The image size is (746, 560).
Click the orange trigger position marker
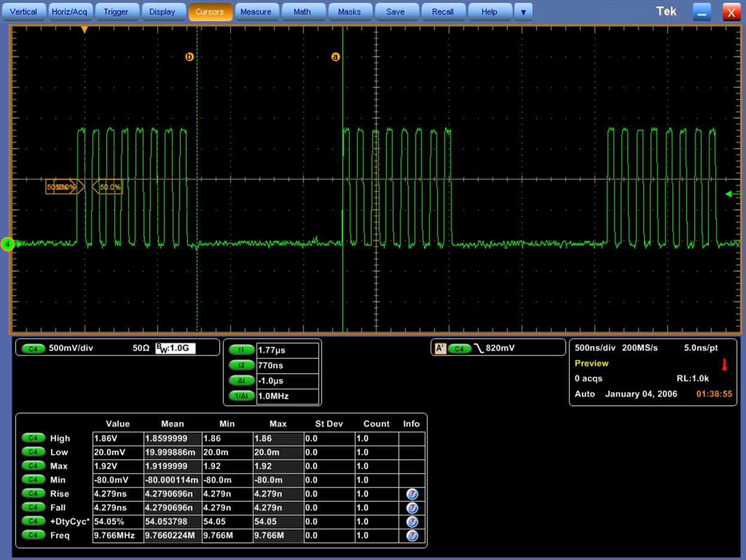(84, 29)
